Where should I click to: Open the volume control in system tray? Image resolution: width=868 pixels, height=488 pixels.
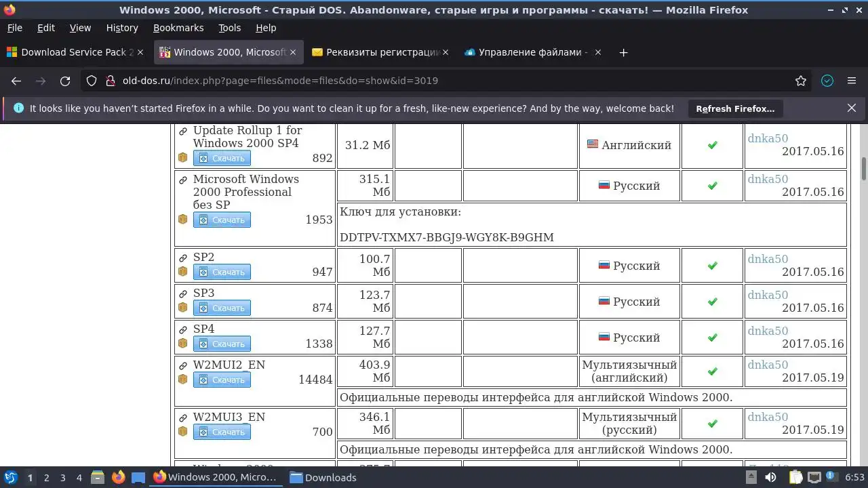coord(771,477)
